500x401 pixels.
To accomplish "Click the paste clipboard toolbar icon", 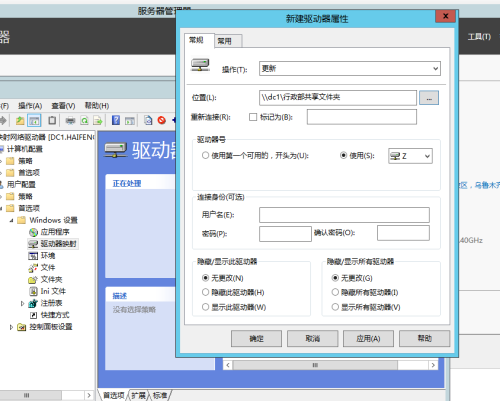I will [x=52, y=120].
